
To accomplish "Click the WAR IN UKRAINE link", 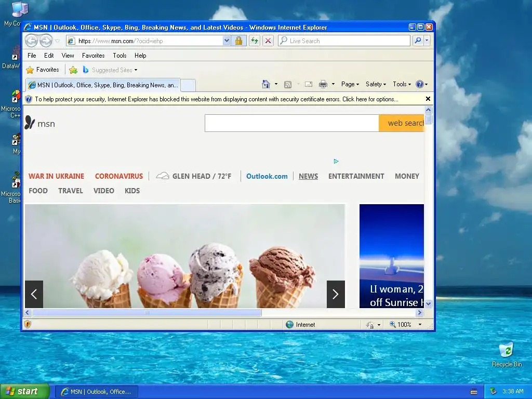I will coord(56,176).
